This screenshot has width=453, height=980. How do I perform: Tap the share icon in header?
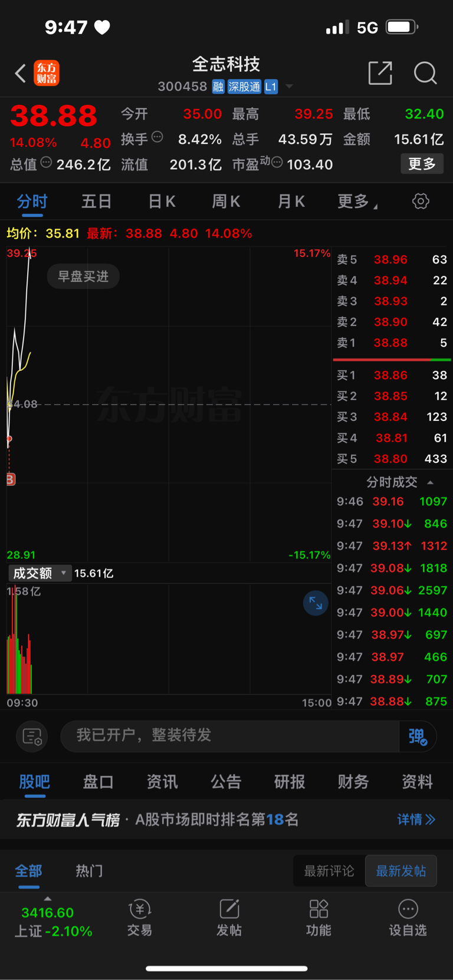click(x=380, y=73)
